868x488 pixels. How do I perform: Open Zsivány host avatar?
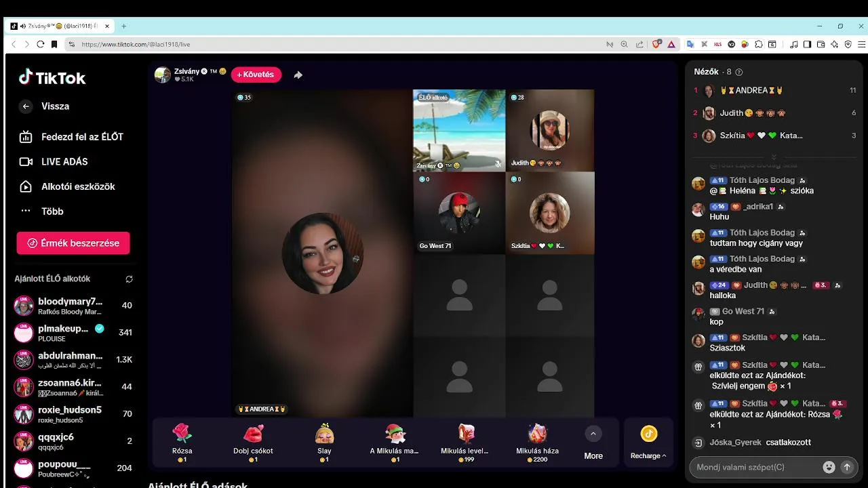coord(163,75)
